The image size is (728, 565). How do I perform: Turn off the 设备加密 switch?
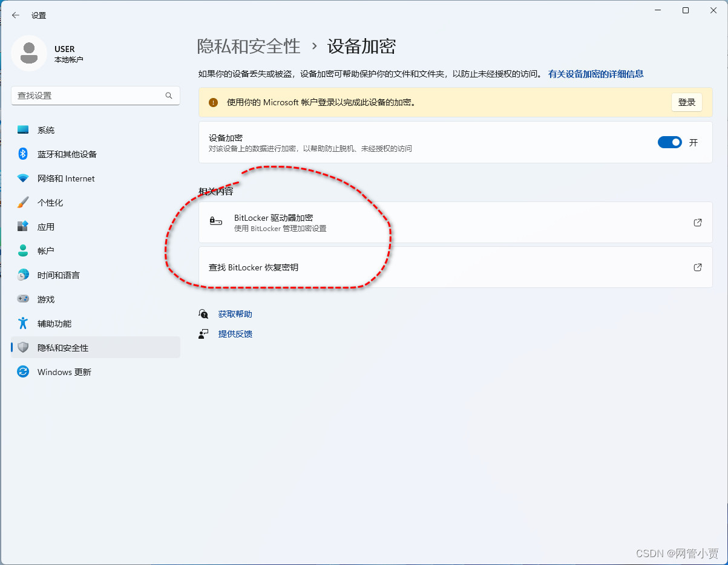pyautogui.click(x=669, y=142)
